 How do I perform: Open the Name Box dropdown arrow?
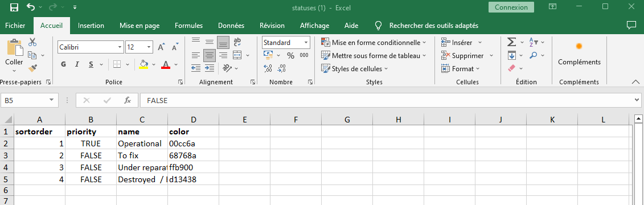point(52,100)
